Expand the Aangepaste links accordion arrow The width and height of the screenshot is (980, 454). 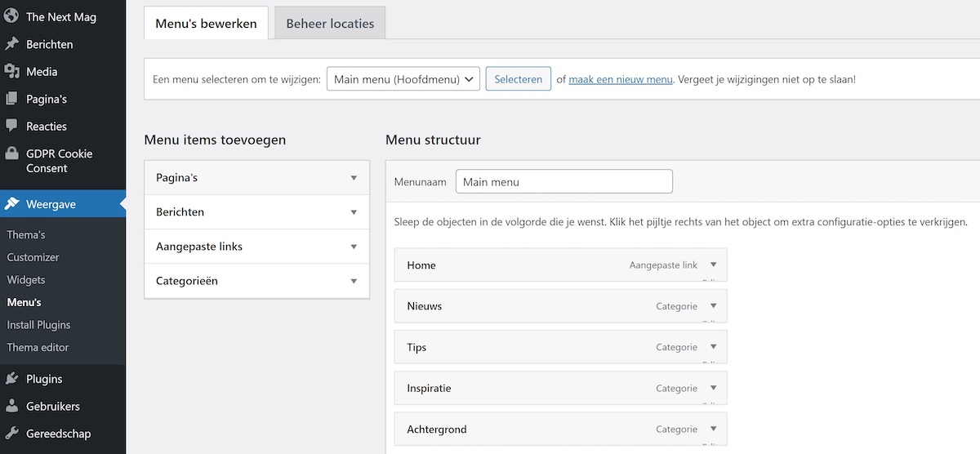[354, 247]
